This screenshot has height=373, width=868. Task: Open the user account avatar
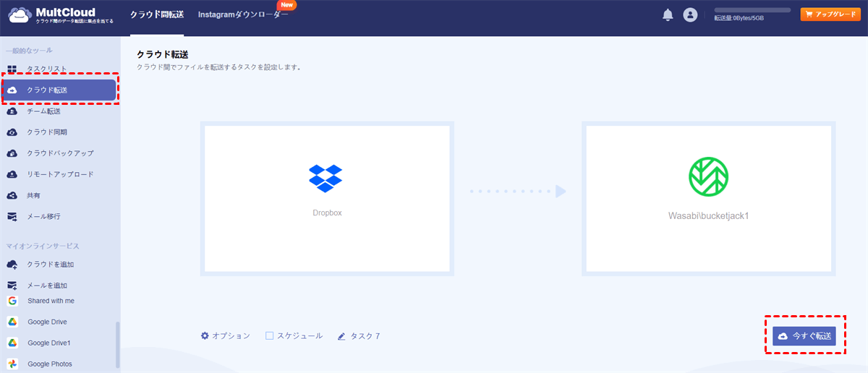pyautogui.click(x=690, y=14)
